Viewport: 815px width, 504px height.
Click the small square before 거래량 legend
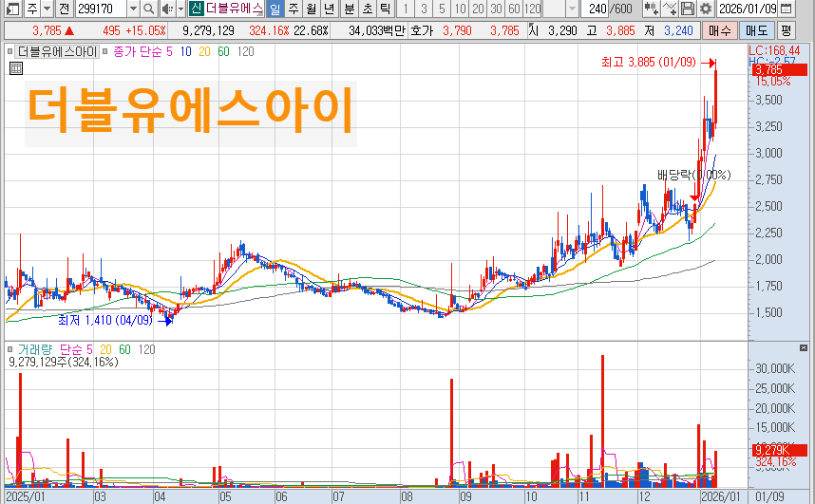click(x=9, y=349)
